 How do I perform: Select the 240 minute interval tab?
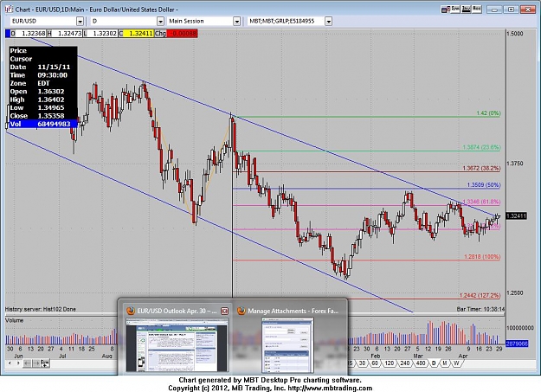(405, 363)
